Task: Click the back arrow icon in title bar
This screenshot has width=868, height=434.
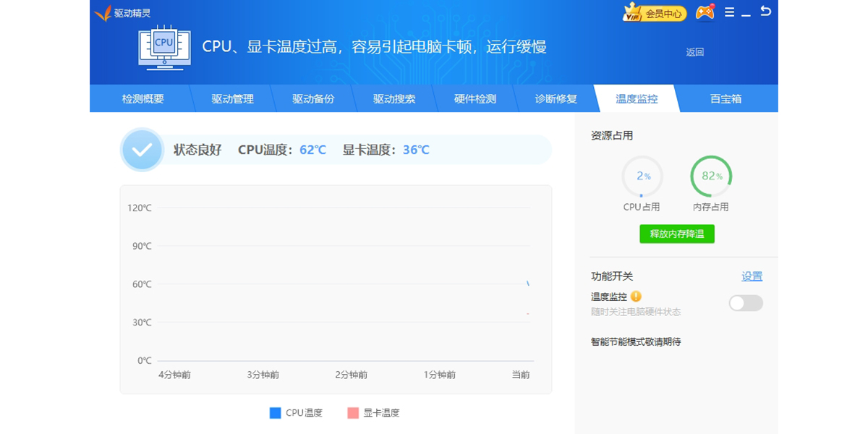Action: point(765,12)
